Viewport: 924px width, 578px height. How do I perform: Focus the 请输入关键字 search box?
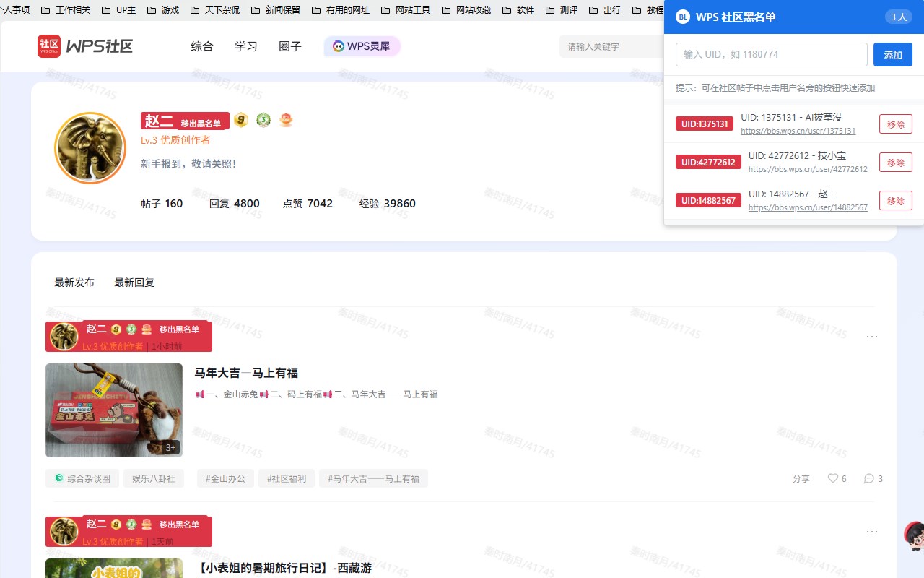coord(611,46)
